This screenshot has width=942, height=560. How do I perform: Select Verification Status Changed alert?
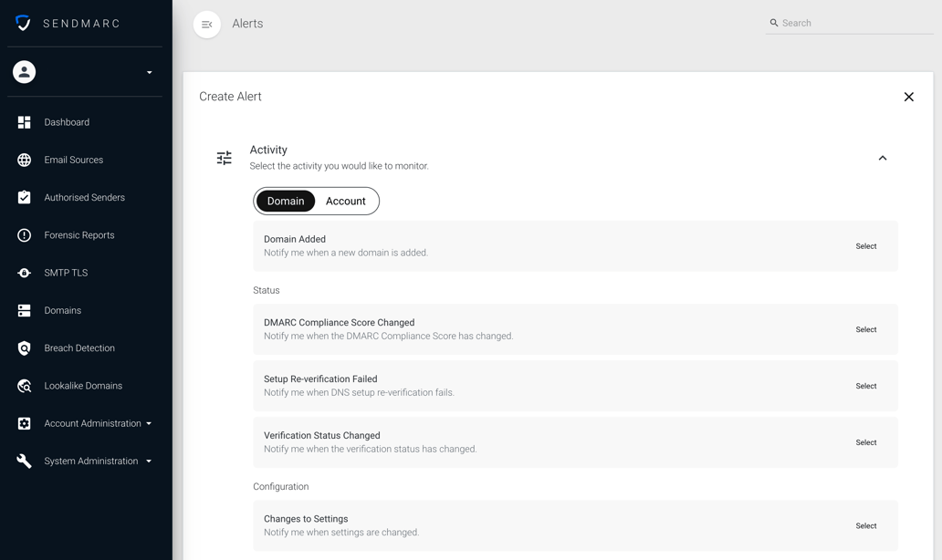pyautogui.click(x=865, y=442)
